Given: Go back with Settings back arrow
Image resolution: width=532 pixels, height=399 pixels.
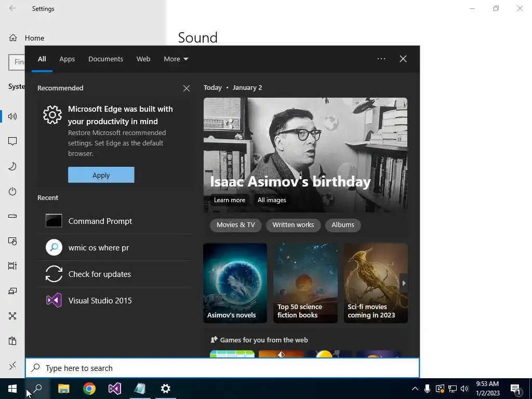Looking at the screenshot, I should [12, 8].
